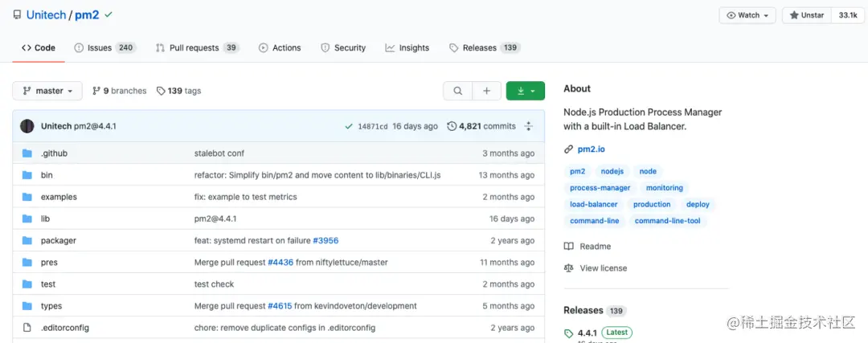868x343 pixels.
Task: Expand the master branch dropdown
Action: click(x=47, y=91)
